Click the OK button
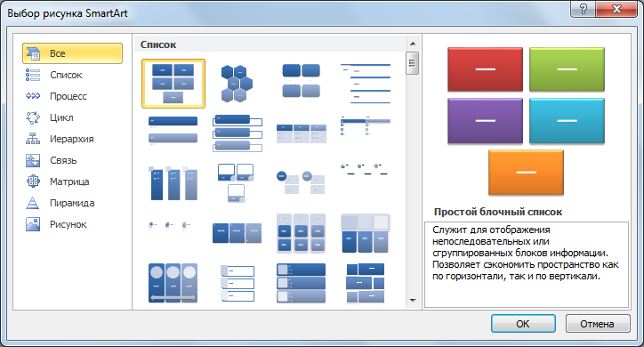 pos(523,324)
